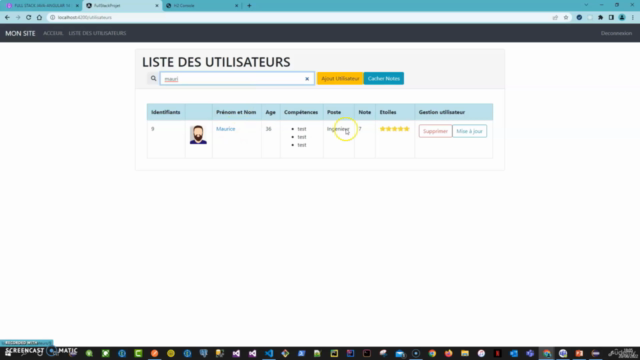Image resolution: width=640 pixels, height=360 pixels.
Task: Click the Note column header
Action: pyautogui.click(x=364, y=112)
